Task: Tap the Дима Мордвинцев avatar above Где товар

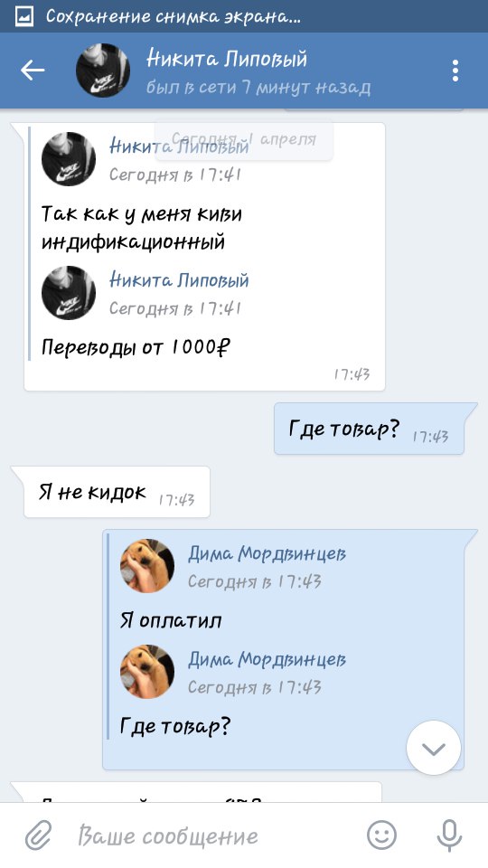Action: tap(147, 672)
